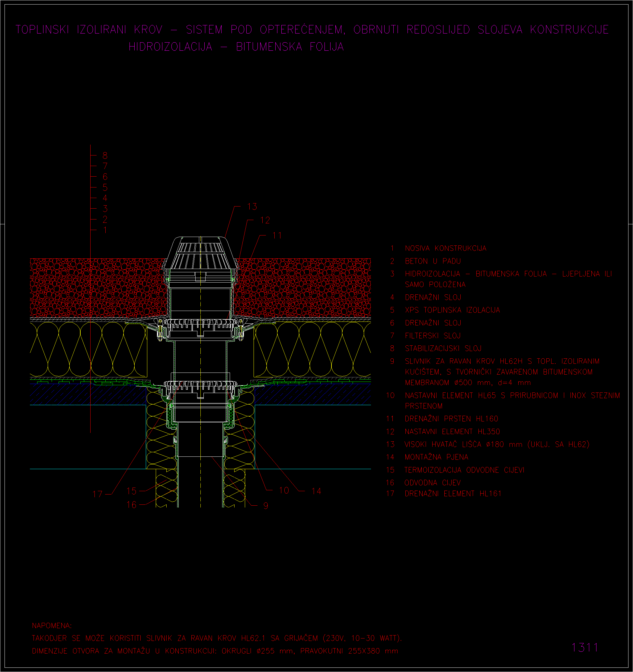Click legend text 'DRENAŽNI ELEMENT HL161'
This screenshot has height=672, width=633.
click(453, 494)
